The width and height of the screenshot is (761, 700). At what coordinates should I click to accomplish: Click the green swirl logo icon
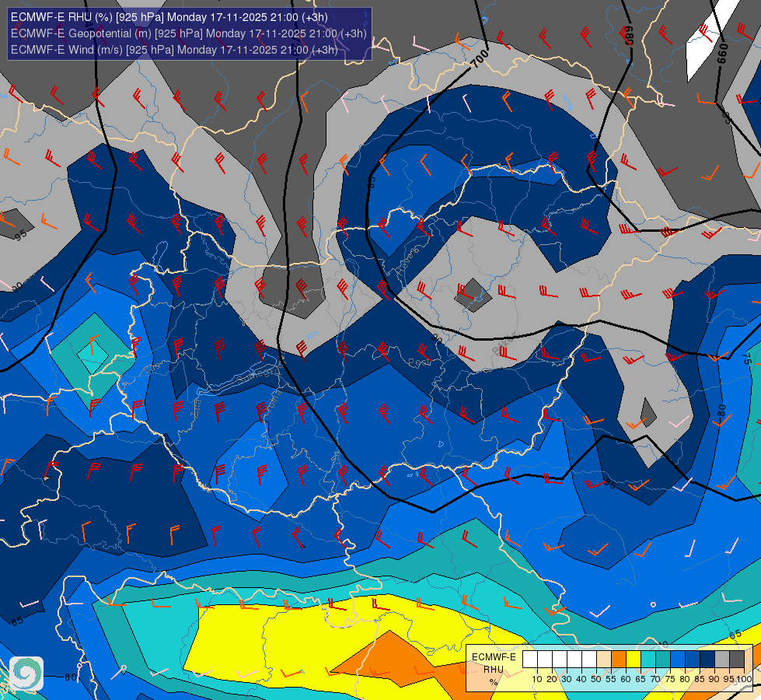[26, 674]
